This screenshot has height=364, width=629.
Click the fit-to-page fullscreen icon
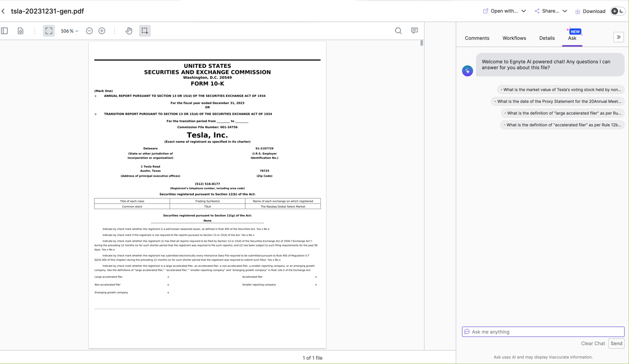click(49, 31)
